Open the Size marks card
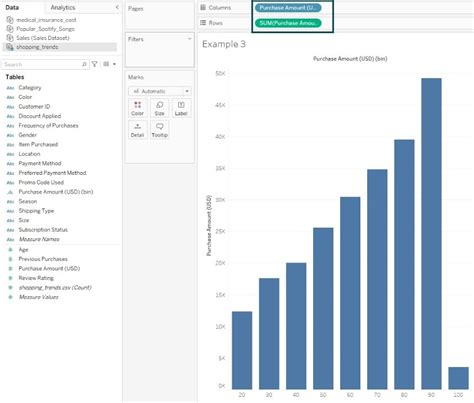The width and height of the screenshot is (474, 403). click(160, 108)
